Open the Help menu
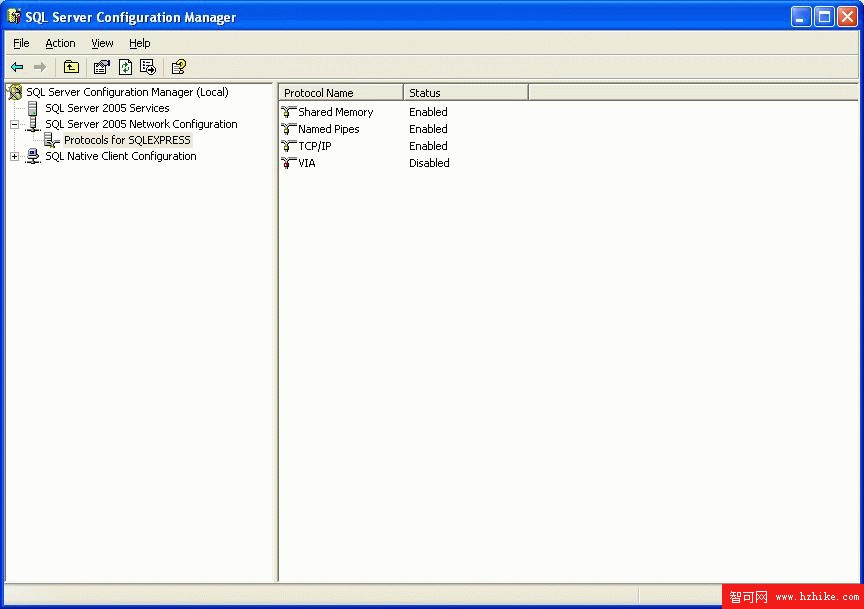The image size is (864, 609). [139, 43]
